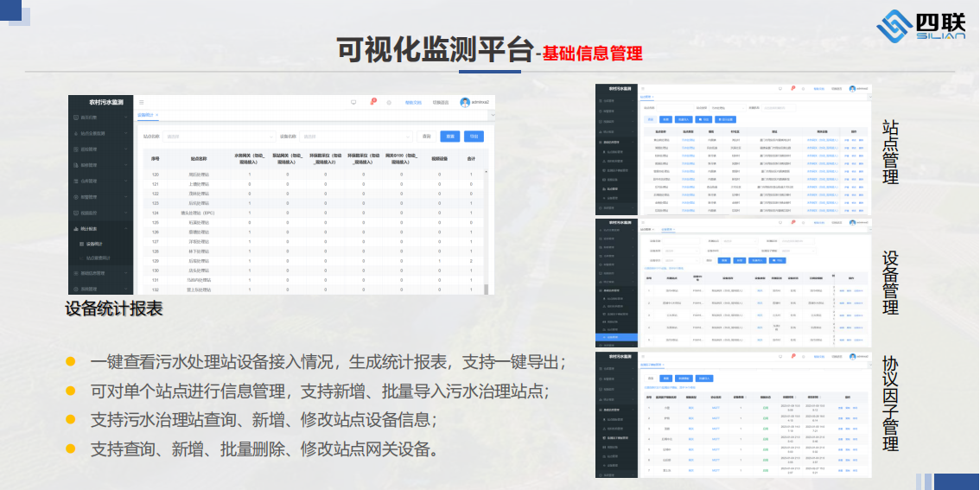Click hamburger icon in 设备管理 window
This screenshot has height=490, width=980.
(642, 222)
